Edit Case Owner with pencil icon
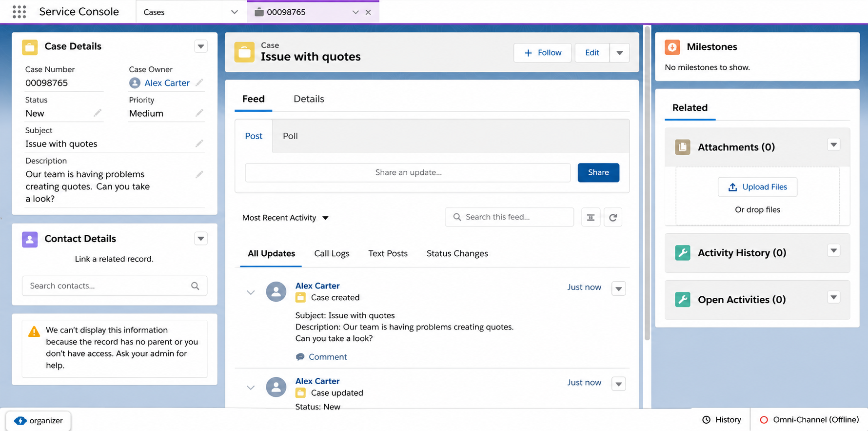 (x=199, y=83)
